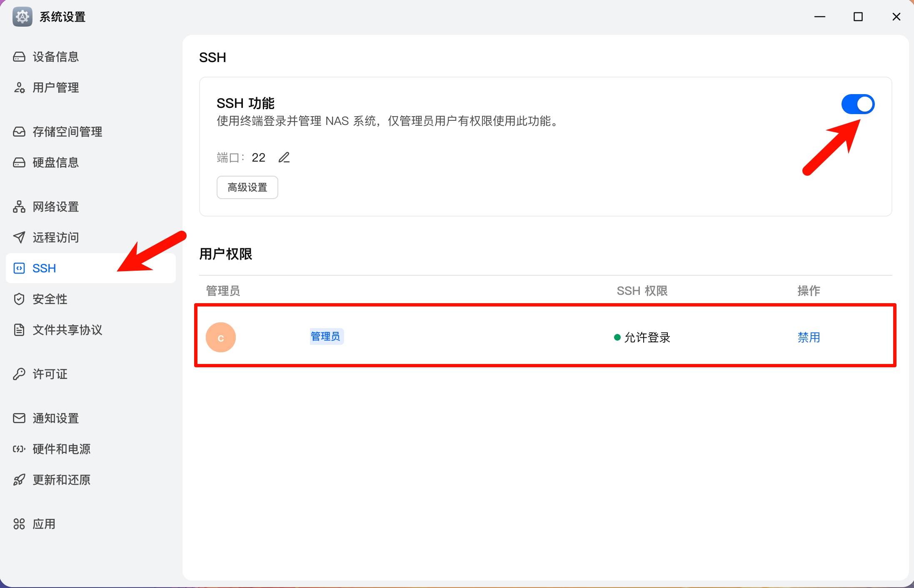Open the 网络设置 network icon

click(19, 207)
